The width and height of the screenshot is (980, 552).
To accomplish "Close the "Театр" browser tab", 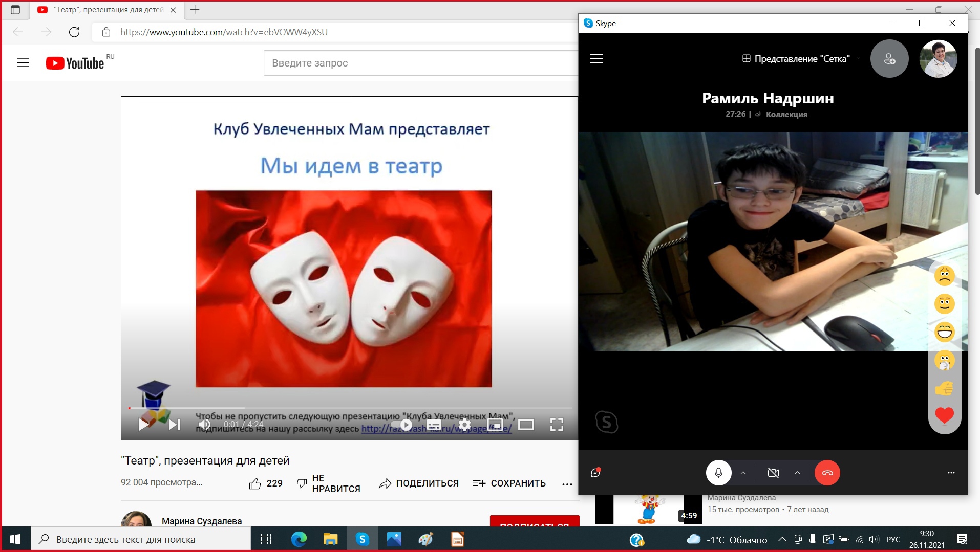I will [173, 10].
